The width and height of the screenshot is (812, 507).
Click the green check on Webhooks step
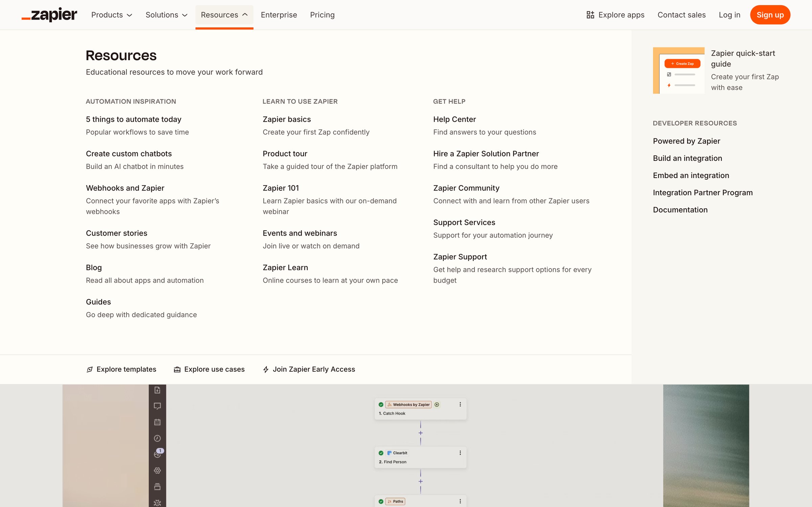tap(381, 404)
